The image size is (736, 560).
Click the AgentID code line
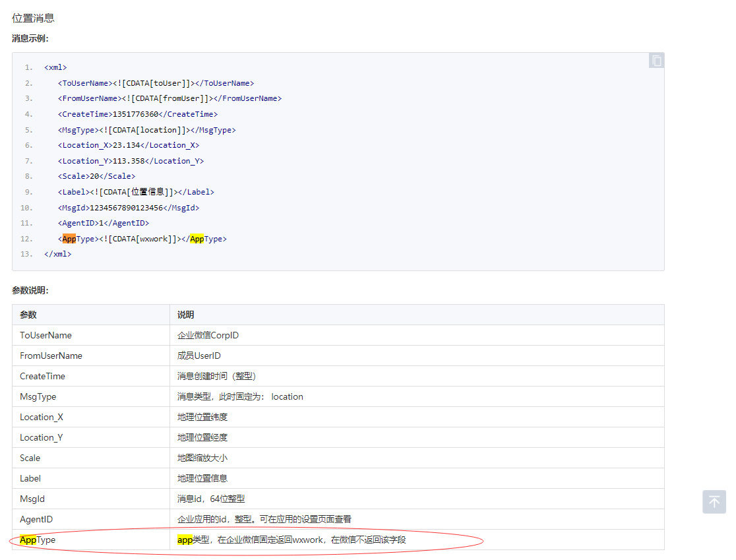tap(104, 223)
